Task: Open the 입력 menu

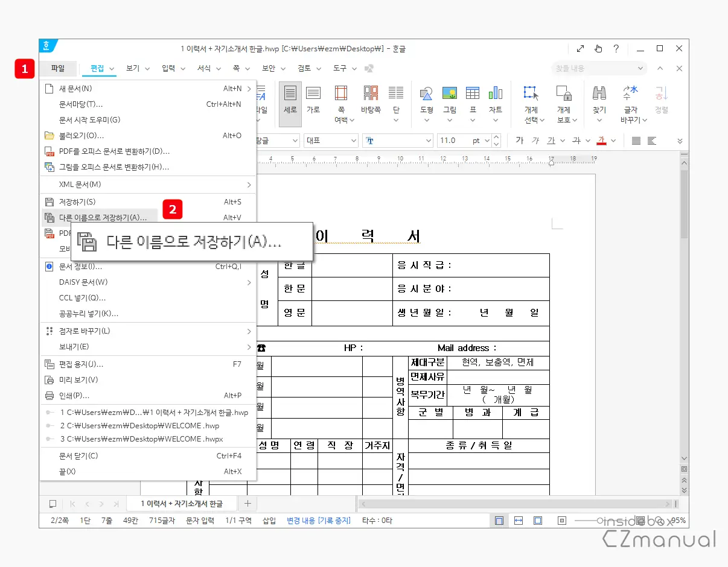Action: pos(168,68)
